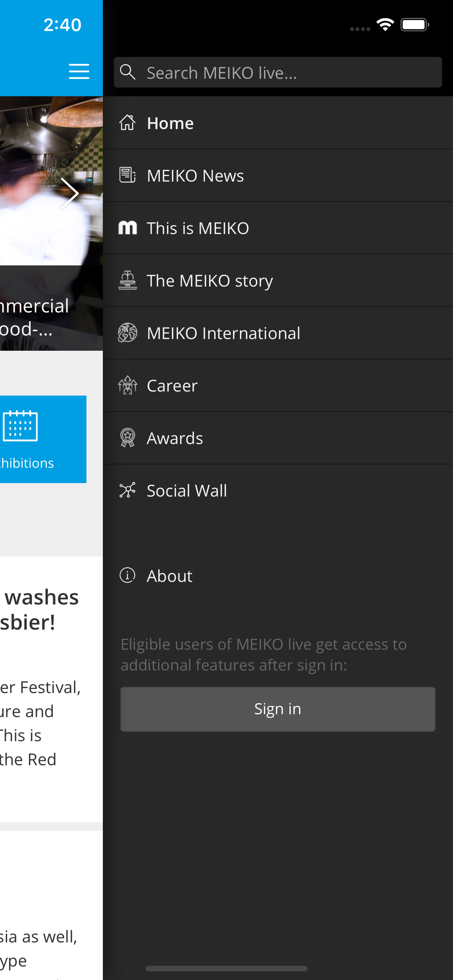Tap the Awards ribbon icon
453x980 pixels.
(128, 437)
